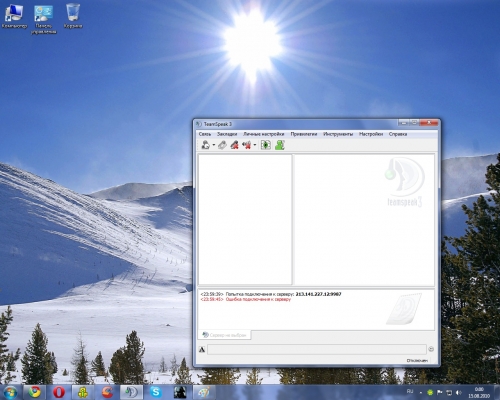Open the Связь menu
The width and height of the screenshot is (500, 400).
point(205,134)
